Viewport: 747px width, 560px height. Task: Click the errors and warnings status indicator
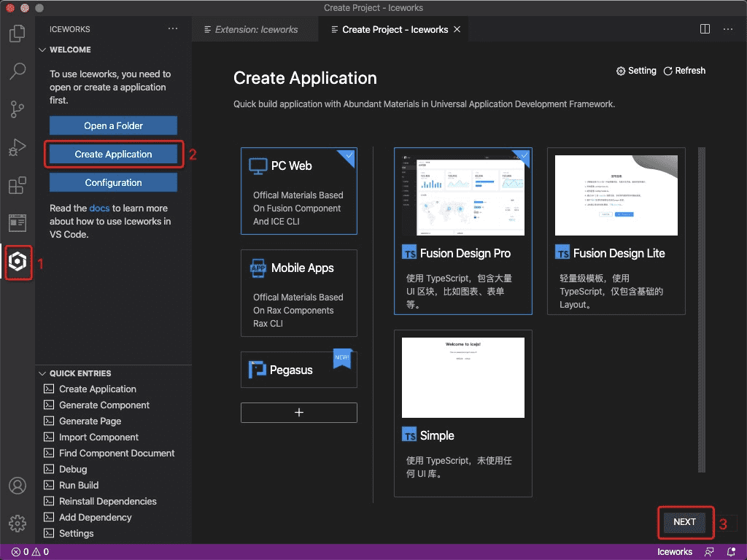[30, 552]
